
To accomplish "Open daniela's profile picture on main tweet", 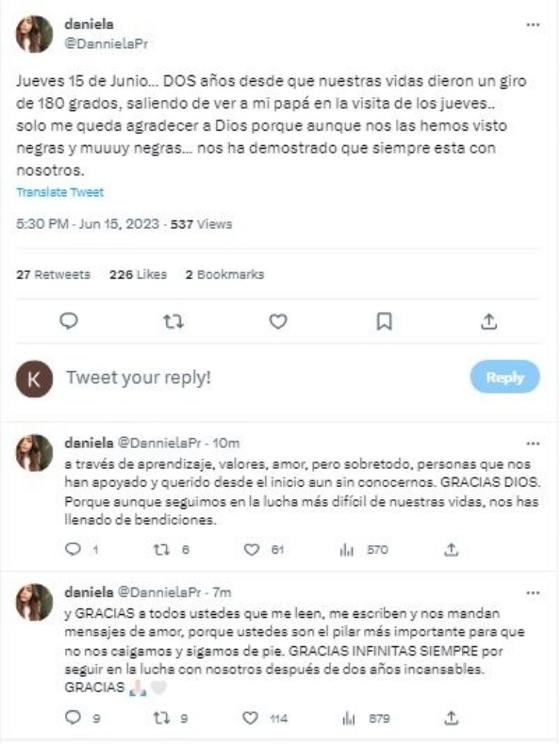I will [34, 34].
